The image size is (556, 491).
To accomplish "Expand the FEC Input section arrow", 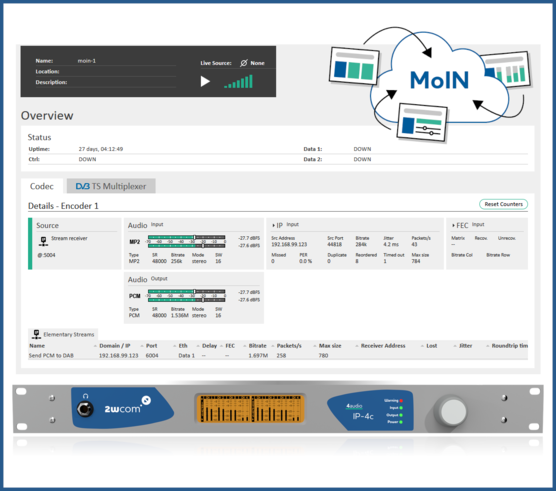I will 453,225.
